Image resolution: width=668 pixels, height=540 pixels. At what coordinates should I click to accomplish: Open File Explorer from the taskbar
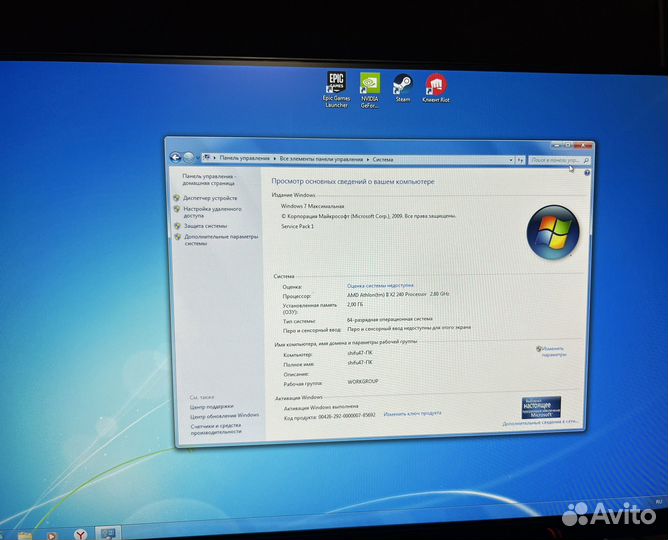[25, 535]
